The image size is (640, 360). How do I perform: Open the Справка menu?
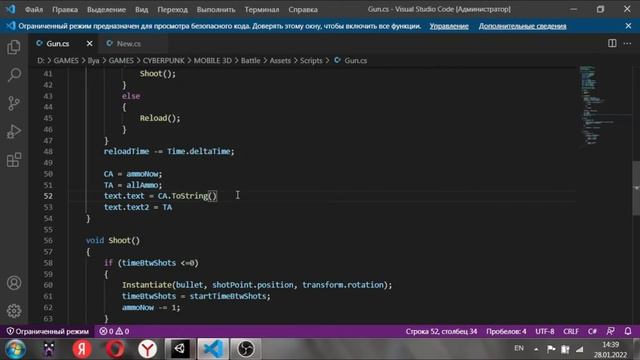click(x=303, y=9)
